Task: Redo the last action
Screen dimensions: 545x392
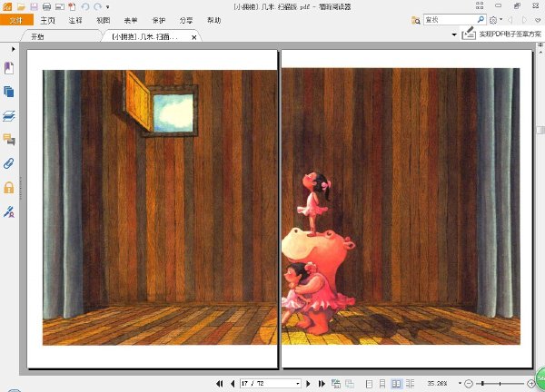Action: coord(98,6)
